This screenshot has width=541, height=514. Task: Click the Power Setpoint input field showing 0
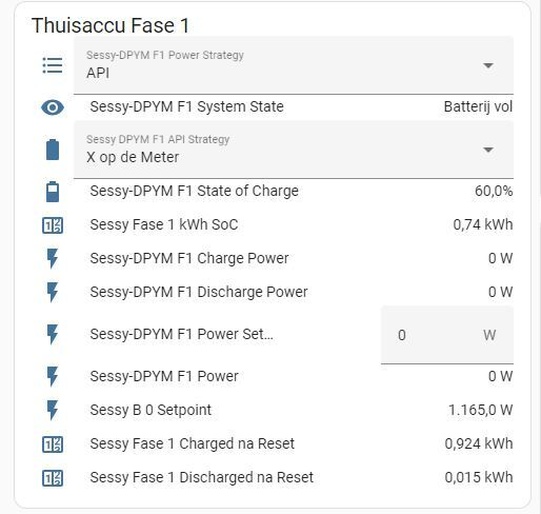[x=447, y=335]
